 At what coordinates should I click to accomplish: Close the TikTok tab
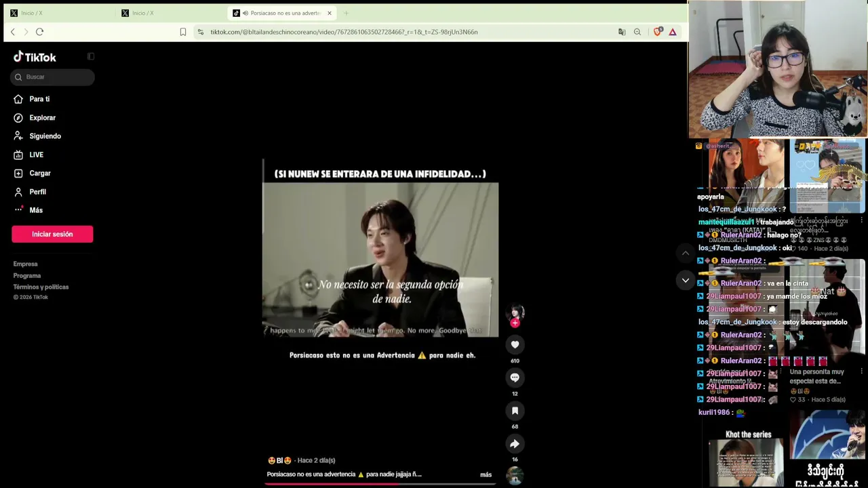[330, 13]
